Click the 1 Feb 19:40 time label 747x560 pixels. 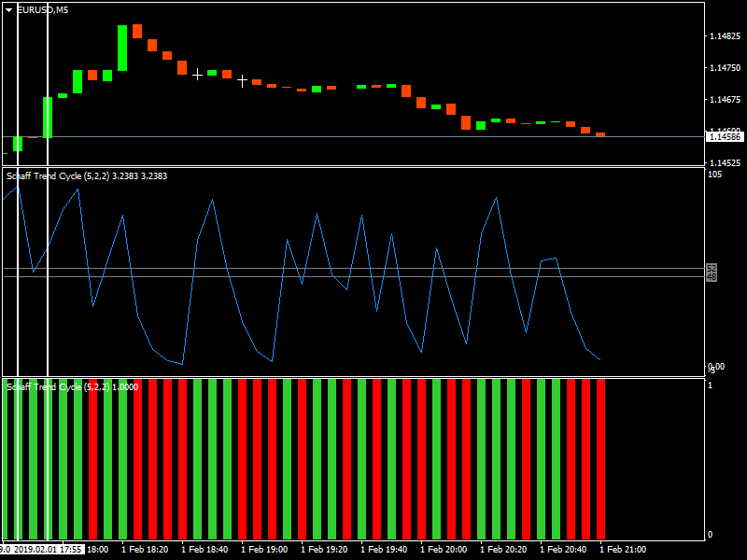384,550
